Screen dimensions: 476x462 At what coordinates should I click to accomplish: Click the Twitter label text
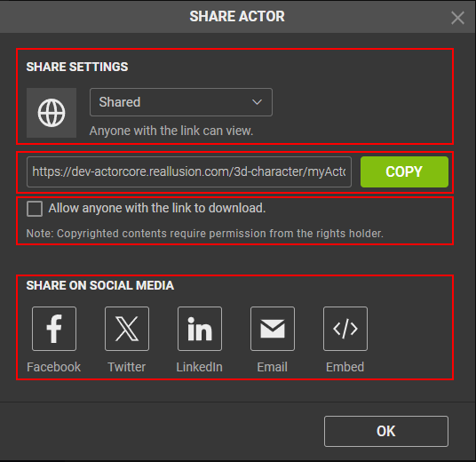click(127, 367)
